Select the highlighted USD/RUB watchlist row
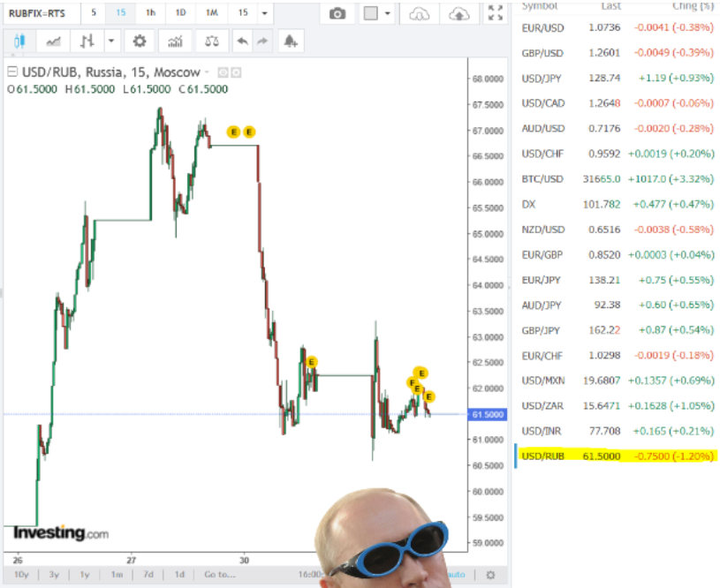 617,456
